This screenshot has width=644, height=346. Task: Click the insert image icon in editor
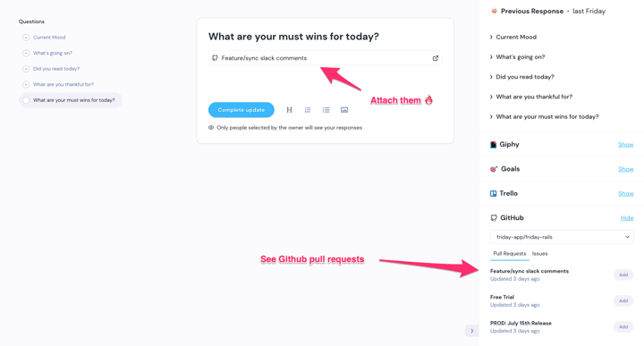coord(344,110)
